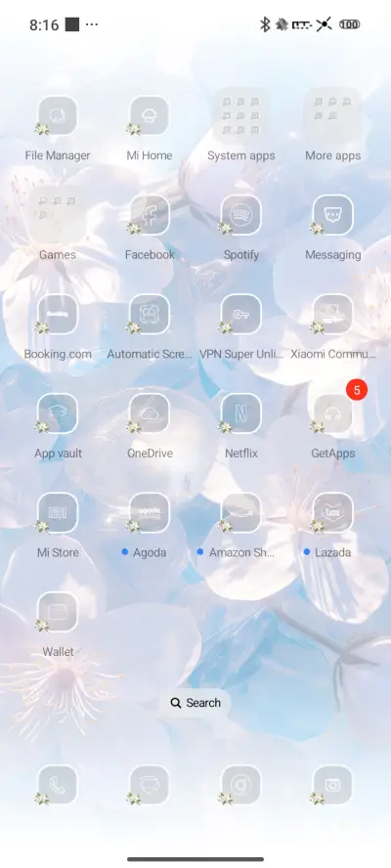Open the Games folder
391x868 pixels.
[x=58, y=215]
